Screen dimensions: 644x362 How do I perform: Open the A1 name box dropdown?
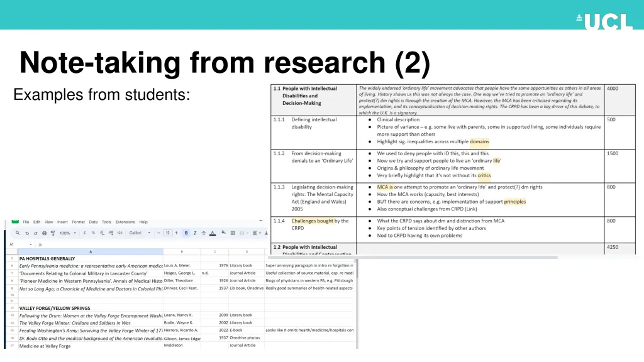point(30,244)
